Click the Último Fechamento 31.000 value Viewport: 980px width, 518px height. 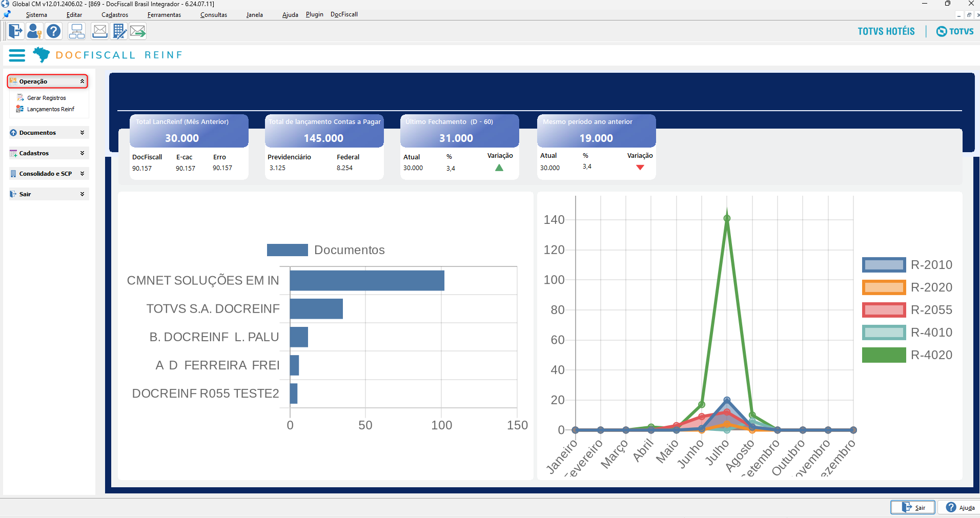(x=456, y=138)
